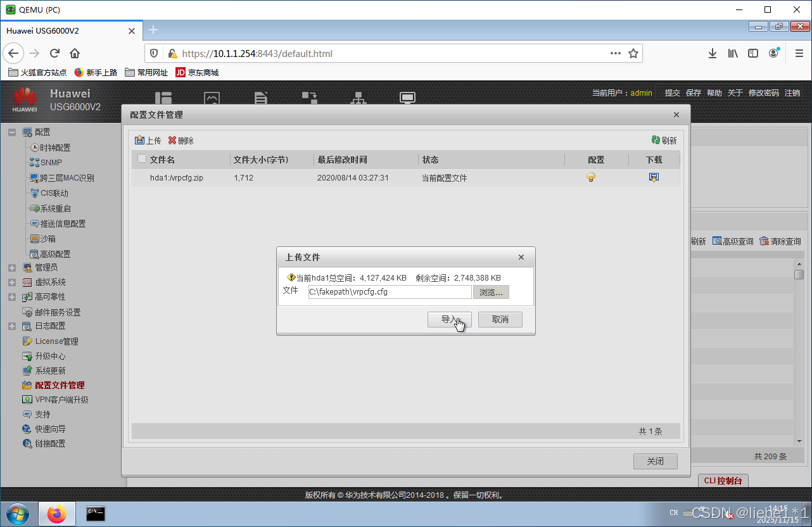Click the file path input field
This screenshot has height=527, width=812.
[x=390, y=292]
